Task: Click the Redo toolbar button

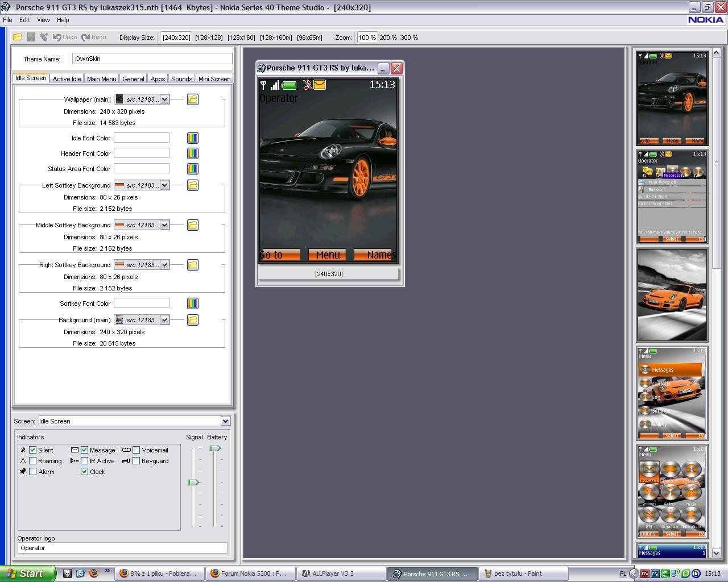Action: (94, 38)
